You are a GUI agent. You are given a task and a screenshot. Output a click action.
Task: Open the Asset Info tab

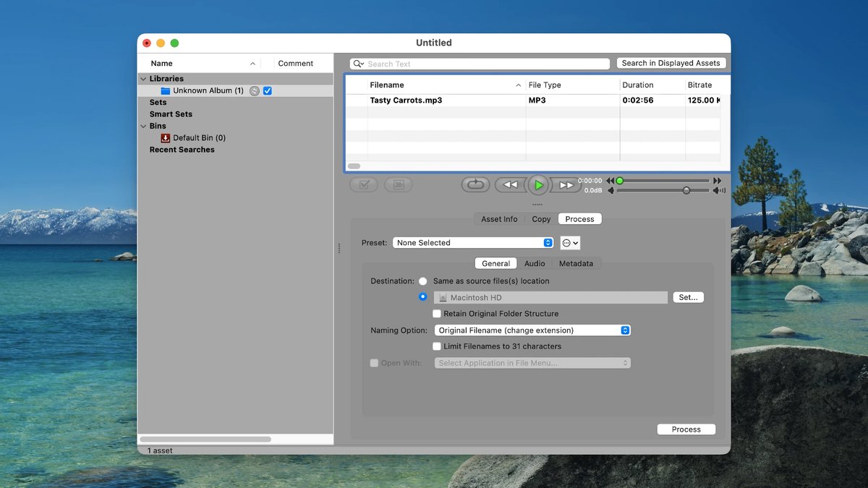point(499,218)
